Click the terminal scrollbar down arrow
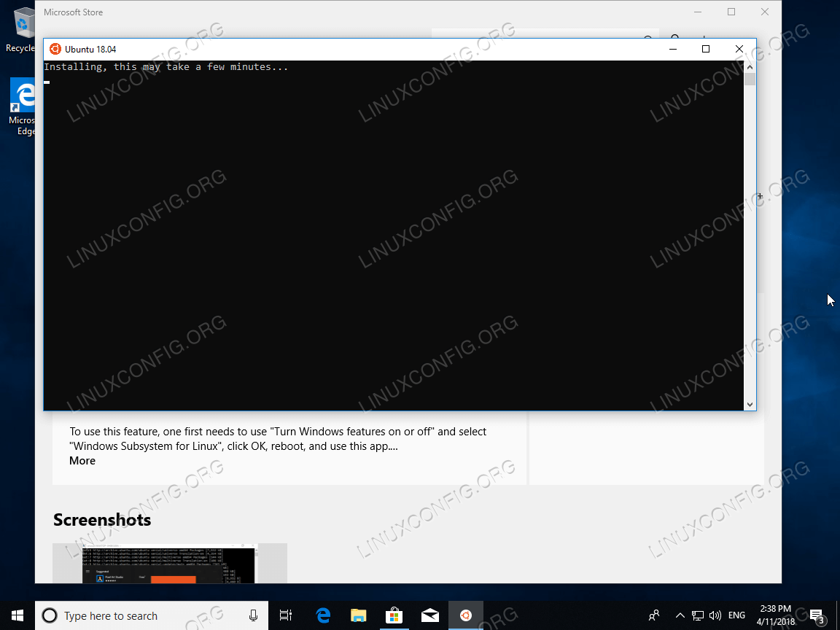This screenshot has height=630, width=840. [750, 405]
